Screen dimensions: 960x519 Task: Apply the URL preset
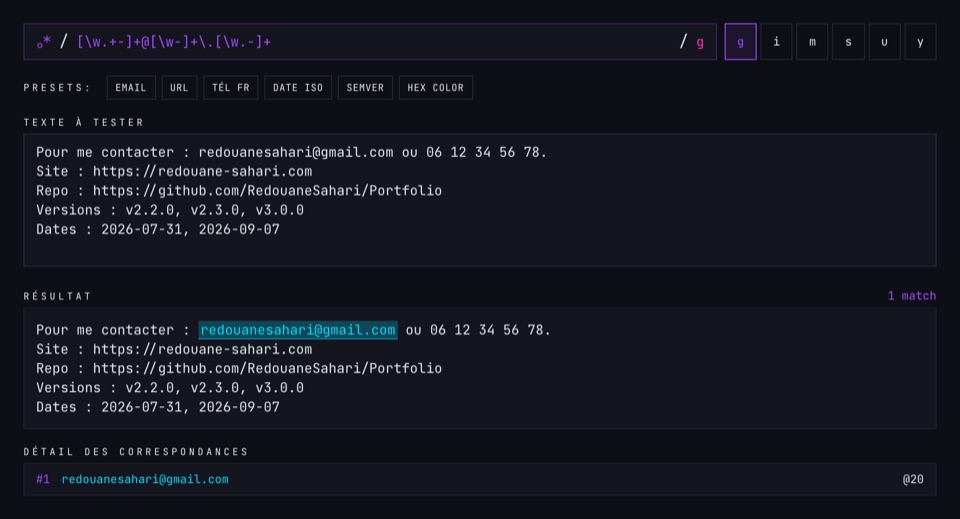[x=179, y=88]
